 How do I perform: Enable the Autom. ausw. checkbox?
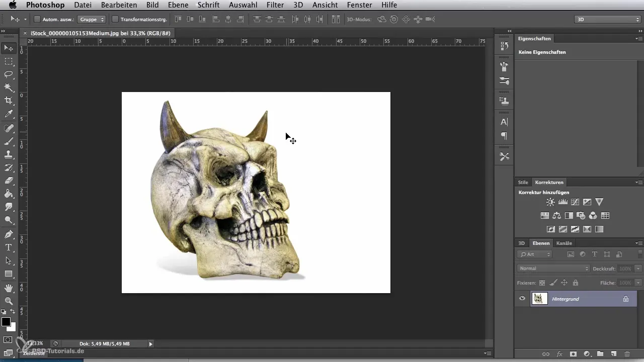tap(37, 19)
